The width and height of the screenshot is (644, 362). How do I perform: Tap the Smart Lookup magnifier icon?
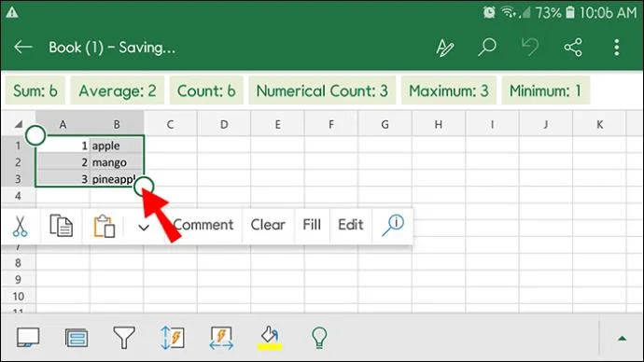tap(393, 226)
